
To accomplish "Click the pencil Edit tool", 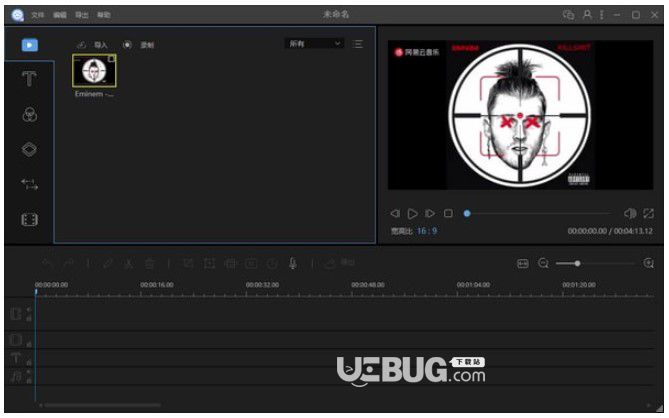I will click(108, 264).
